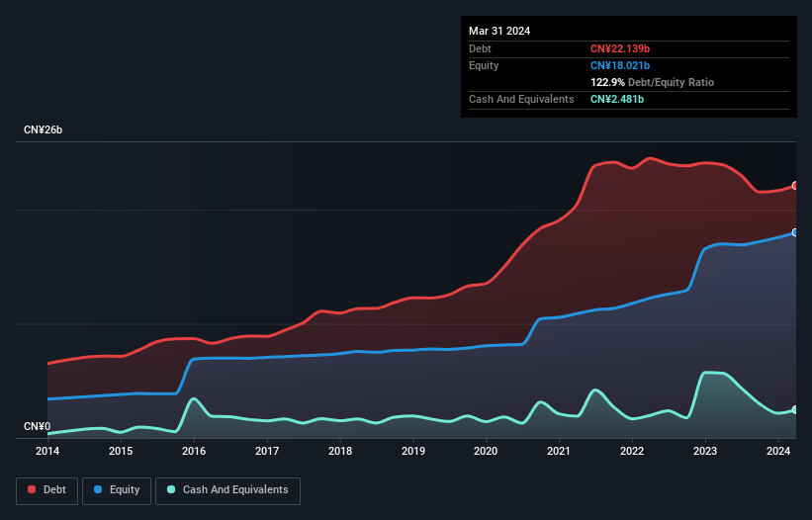
Task: Click the blue Equity legend dot
Action: [98, 489]
